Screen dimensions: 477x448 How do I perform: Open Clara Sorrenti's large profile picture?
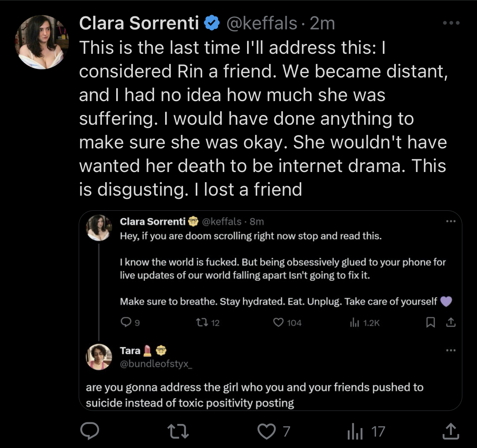(x=42, y=42)
